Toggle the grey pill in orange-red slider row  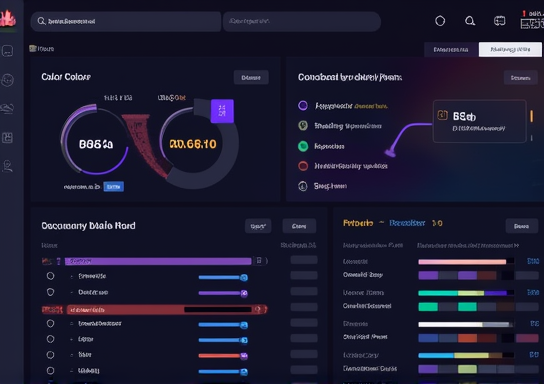click(304, 354)
